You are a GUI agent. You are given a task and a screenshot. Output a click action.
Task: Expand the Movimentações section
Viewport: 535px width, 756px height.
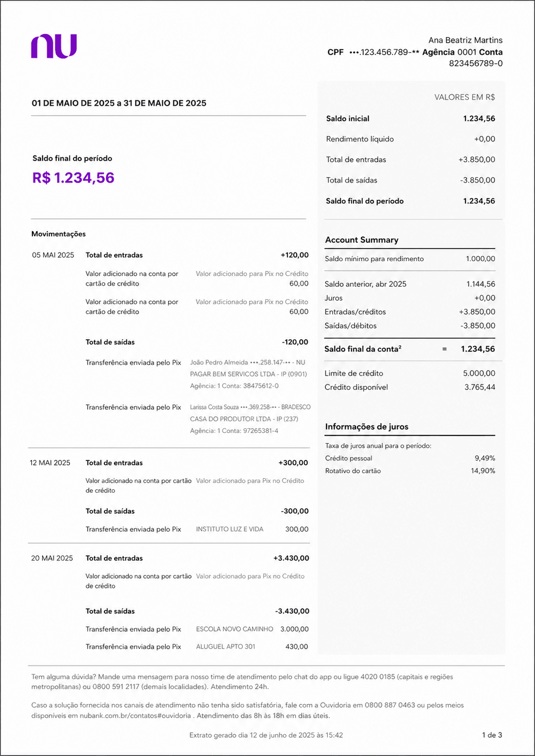click(x=59, y=234)
